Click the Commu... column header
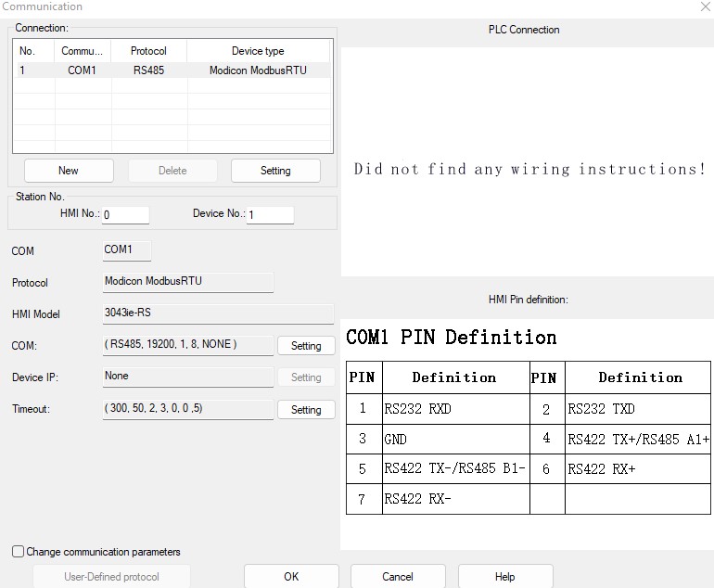 click(x=82, y=51)
